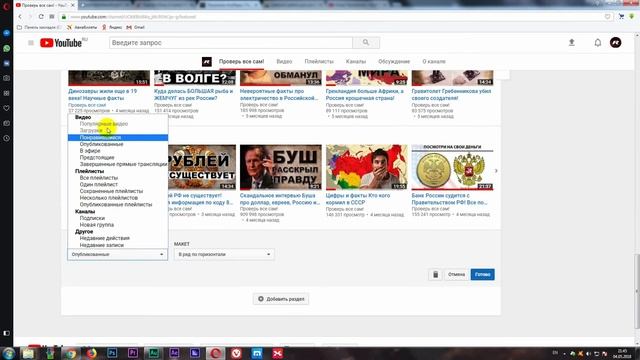Choose Завершенные прямые трансляции option
The image size is (640, 360).
click(123, 164)
